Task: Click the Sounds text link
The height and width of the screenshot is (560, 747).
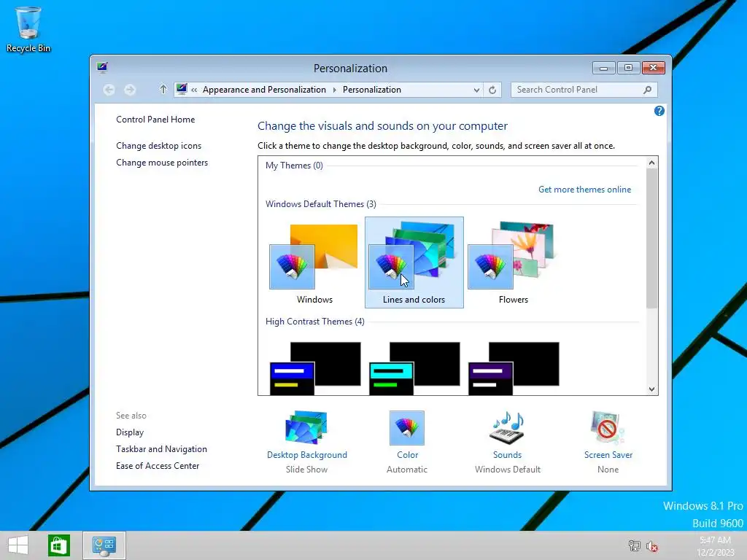Action: tap(508, 455)
